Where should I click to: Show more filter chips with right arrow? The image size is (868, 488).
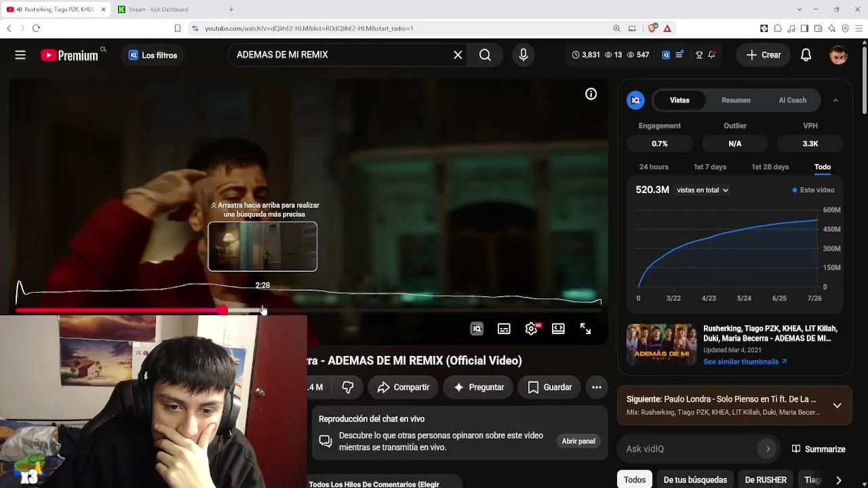[838, 480]
